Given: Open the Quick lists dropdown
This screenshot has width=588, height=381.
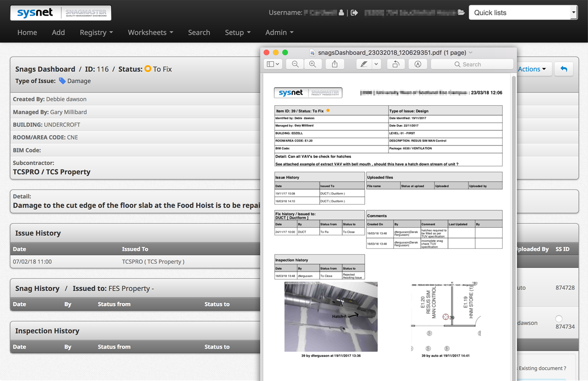Looking at the screenshot, I should 523,13.
